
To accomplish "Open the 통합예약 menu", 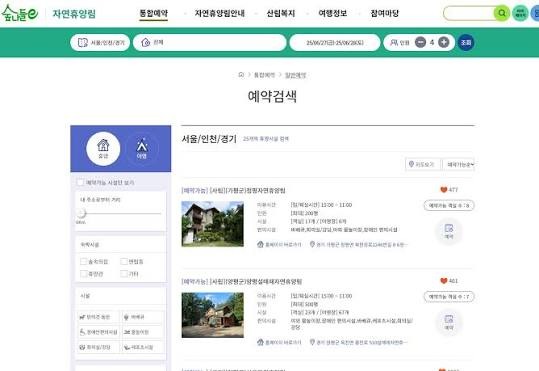I will [153, 13].
